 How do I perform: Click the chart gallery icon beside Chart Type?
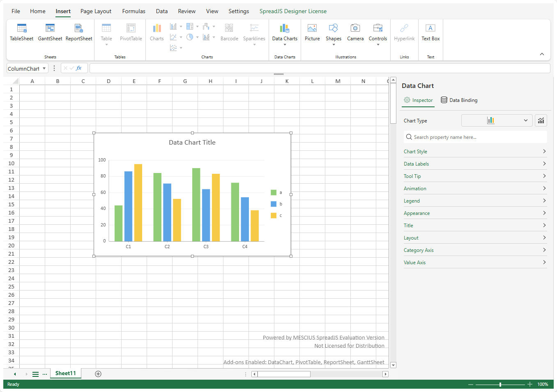tap(541, 120)
